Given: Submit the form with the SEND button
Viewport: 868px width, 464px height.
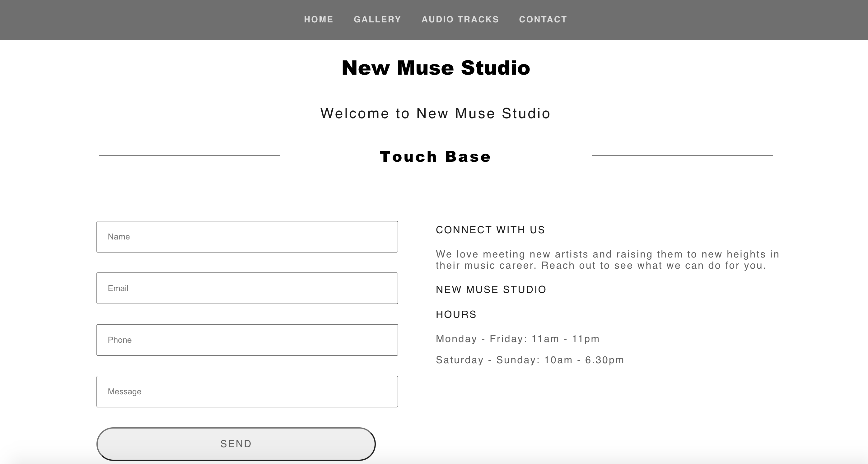Looking at the screenshot, I should tap(236, 444).
